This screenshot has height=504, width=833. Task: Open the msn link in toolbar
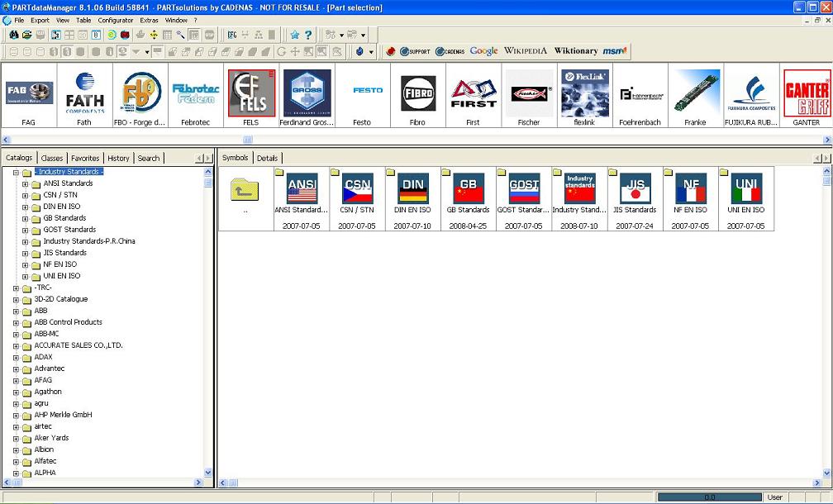(x=615, y=51)
